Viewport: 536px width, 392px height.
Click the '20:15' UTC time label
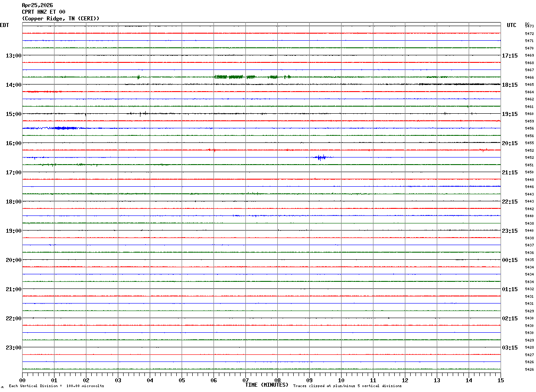coord(509,143)
